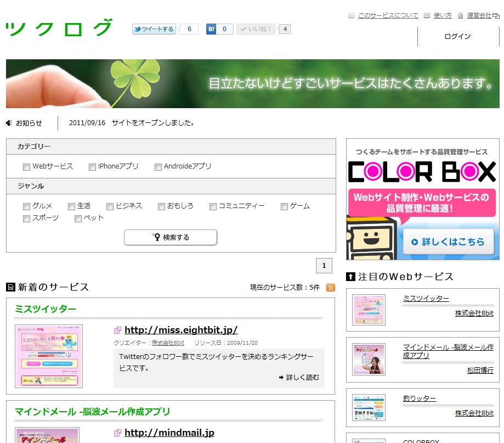
Task: Enable the Webサービス category checkbox
Action: (x=26, y=167)
